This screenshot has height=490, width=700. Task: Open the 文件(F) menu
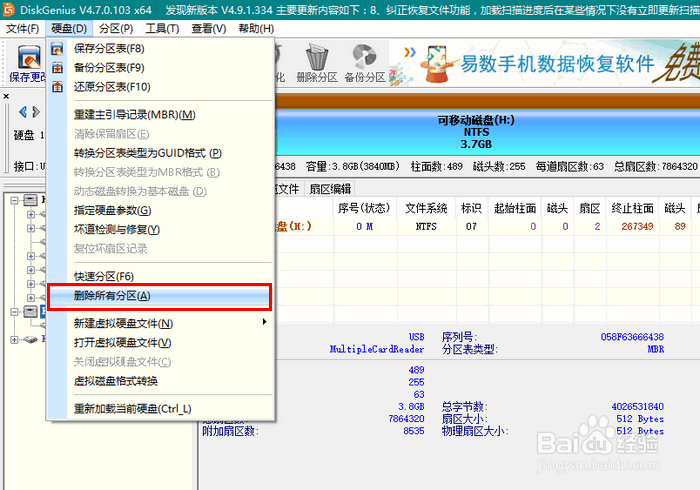pyautogui.click(x=22, y=29)
